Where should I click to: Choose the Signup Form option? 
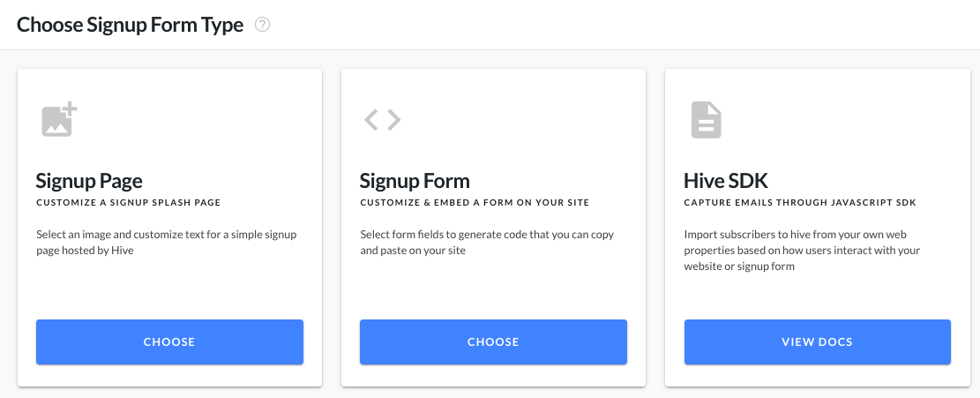pyautogui.click(x=493, y=342)
